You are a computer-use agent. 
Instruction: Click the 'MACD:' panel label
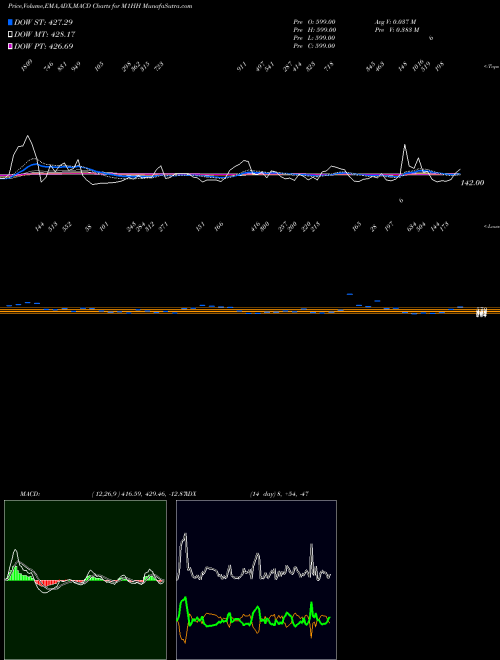click(x=30, y=494)
